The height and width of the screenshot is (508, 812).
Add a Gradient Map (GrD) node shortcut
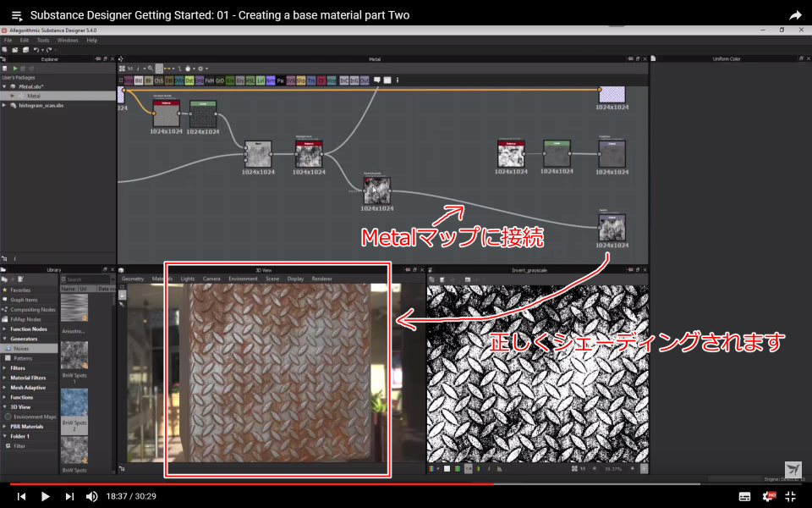pos(220,81)
